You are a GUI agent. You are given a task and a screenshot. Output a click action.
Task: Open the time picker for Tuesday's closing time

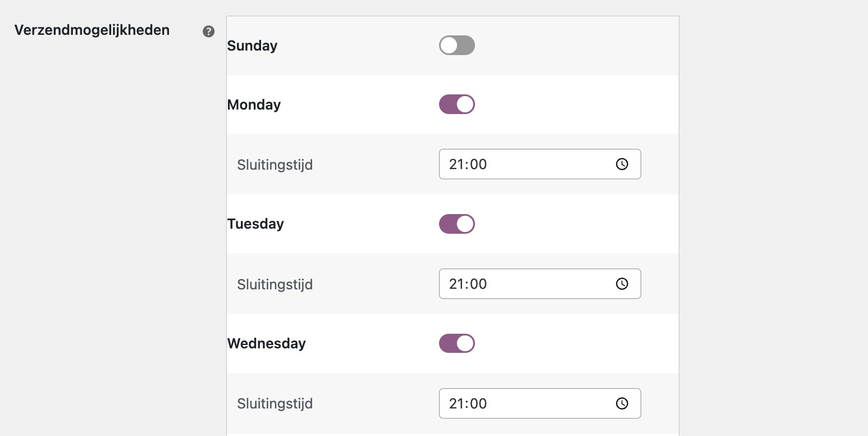tap(622, 284)
